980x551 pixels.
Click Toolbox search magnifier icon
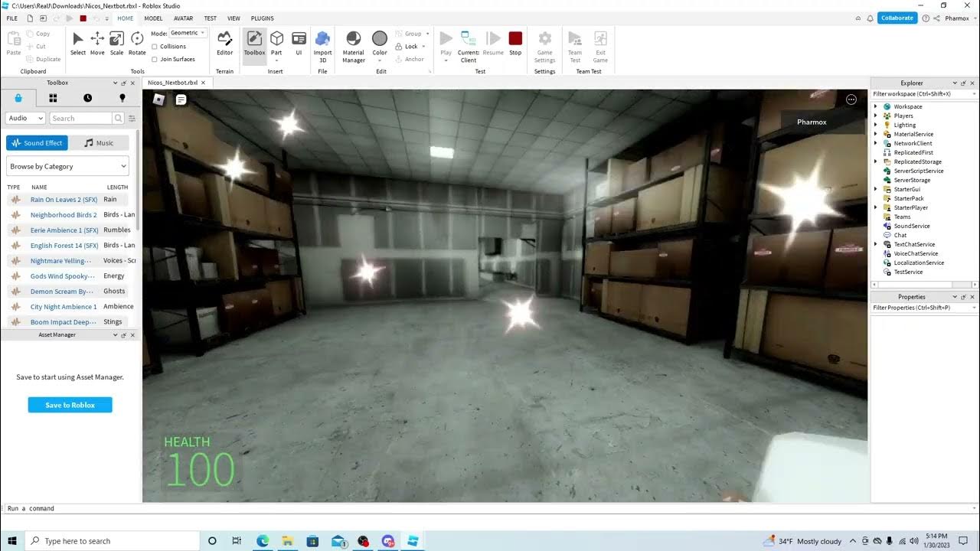pyautogui.click(x=118, y=119)
